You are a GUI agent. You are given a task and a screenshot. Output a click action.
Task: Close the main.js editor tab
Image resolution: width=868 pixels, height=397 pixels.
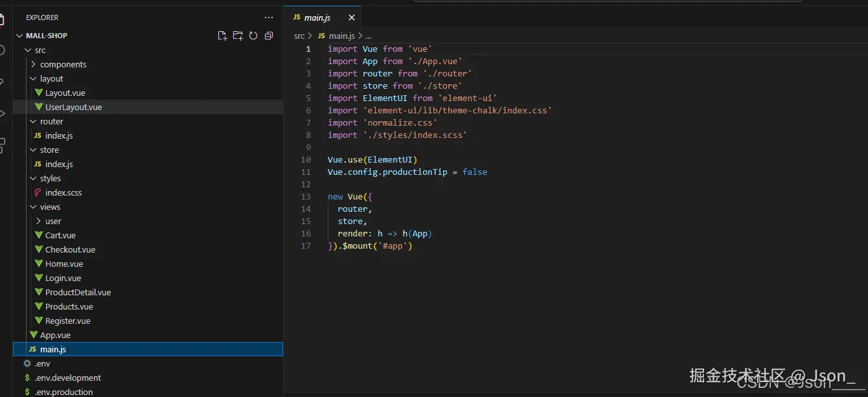coord(352,17)
